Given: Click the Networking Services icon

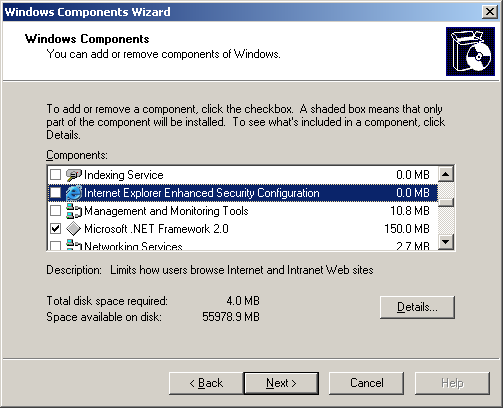Looking at the screenshot, I should 73,245.
